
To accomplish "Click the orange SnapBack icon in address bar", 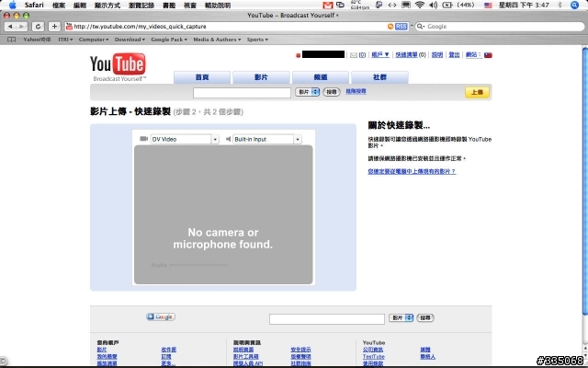I will pyautogui.click(x=390, y=27).
